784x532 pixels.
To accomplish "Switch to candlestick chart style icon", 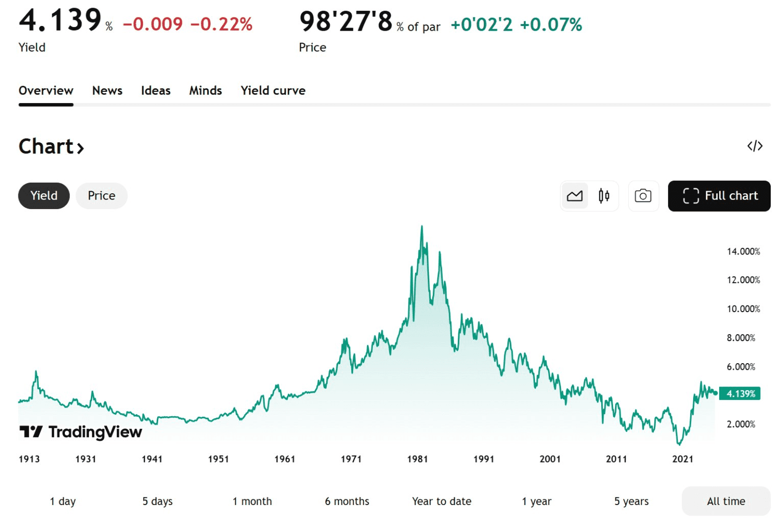I will click(604, 196).
